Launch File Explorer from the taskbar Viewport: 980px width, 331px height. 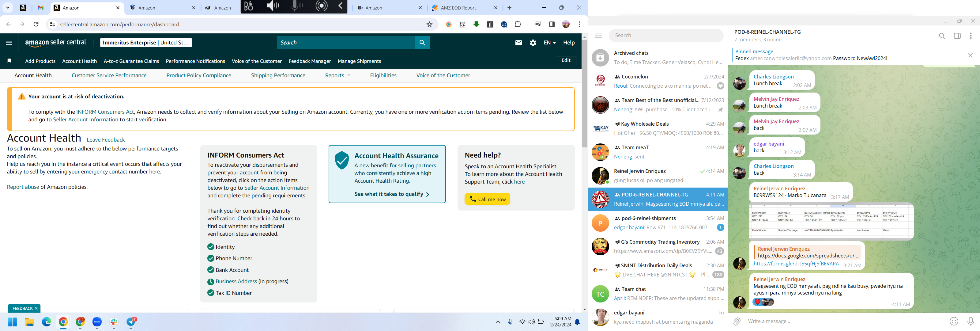[30, 322]
